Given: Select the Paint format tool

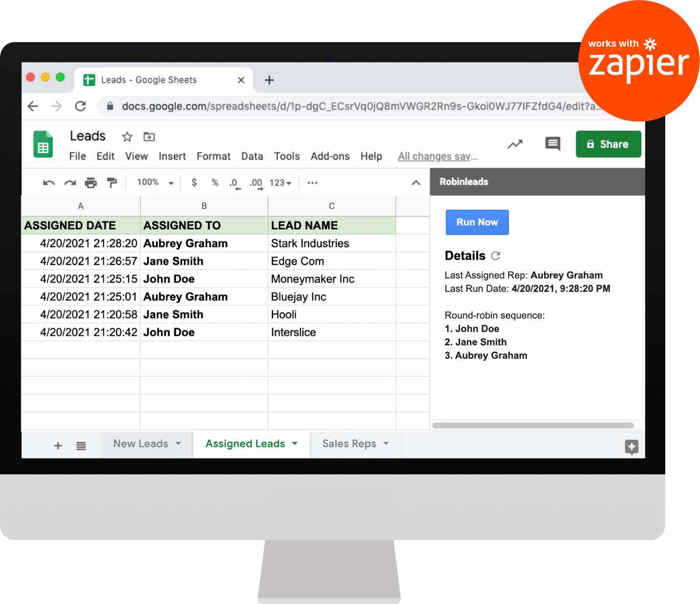Looking at the screenshot, I should pyautogui.click(x=112, y=183).
